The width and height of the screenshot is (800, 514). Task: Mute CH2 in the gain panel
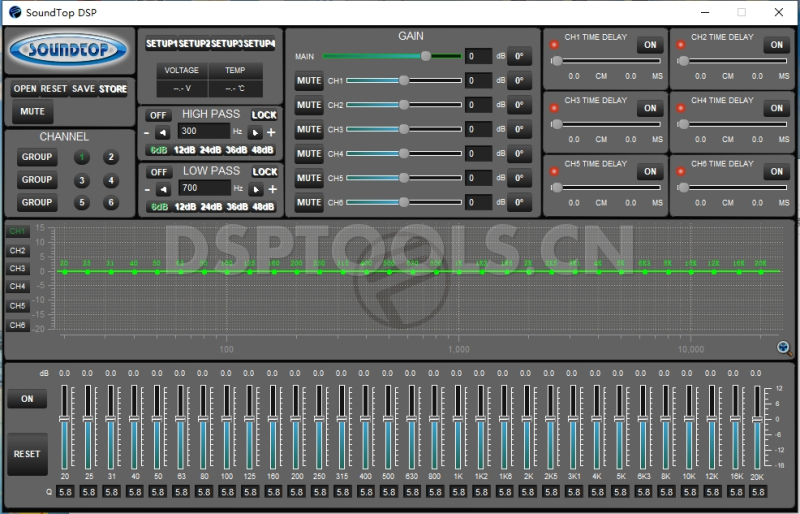click(x=309, y=105)
